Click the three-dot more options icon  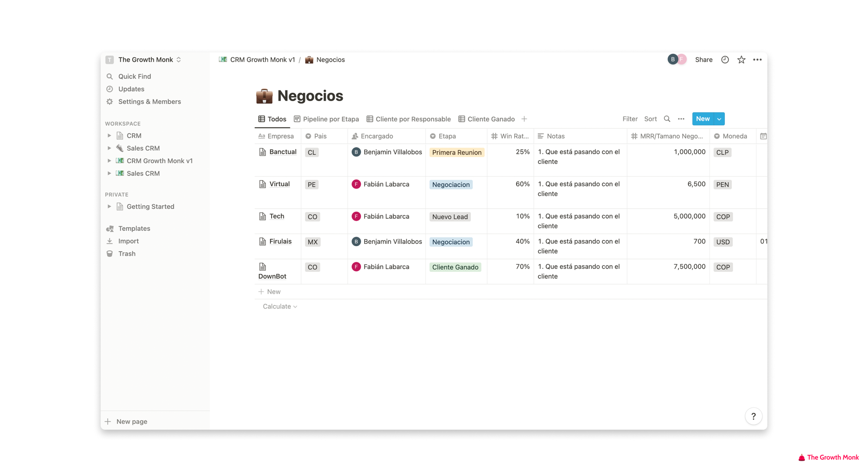click(681, 118)
